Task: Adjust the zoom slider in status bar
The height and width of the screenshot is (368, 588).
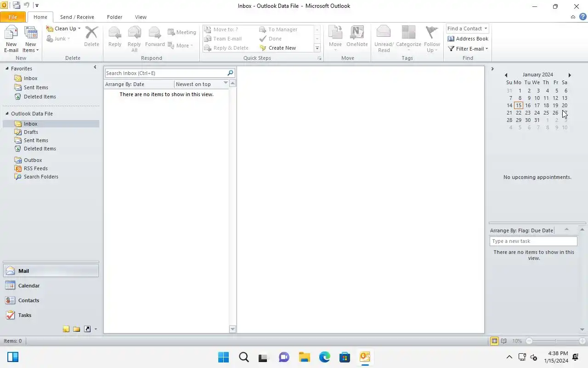Action: (x=555, y=341)
